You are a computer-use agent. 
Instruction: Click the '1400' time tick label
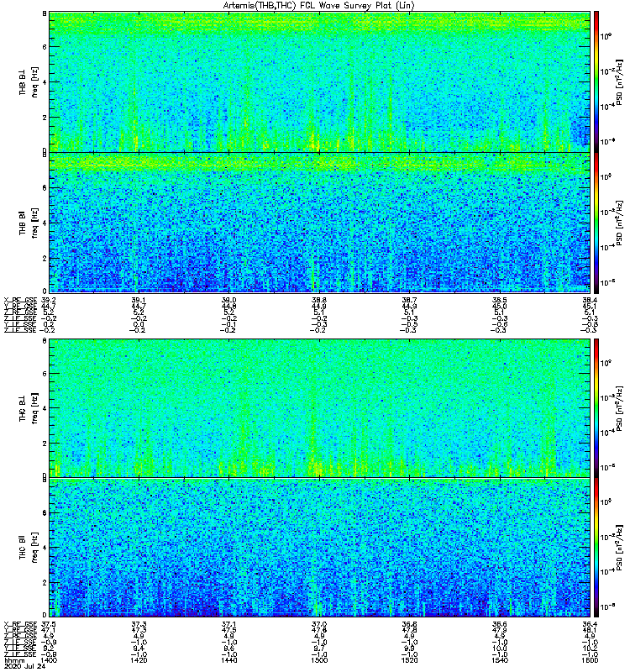pyautogui.click(x=49, y=660)
